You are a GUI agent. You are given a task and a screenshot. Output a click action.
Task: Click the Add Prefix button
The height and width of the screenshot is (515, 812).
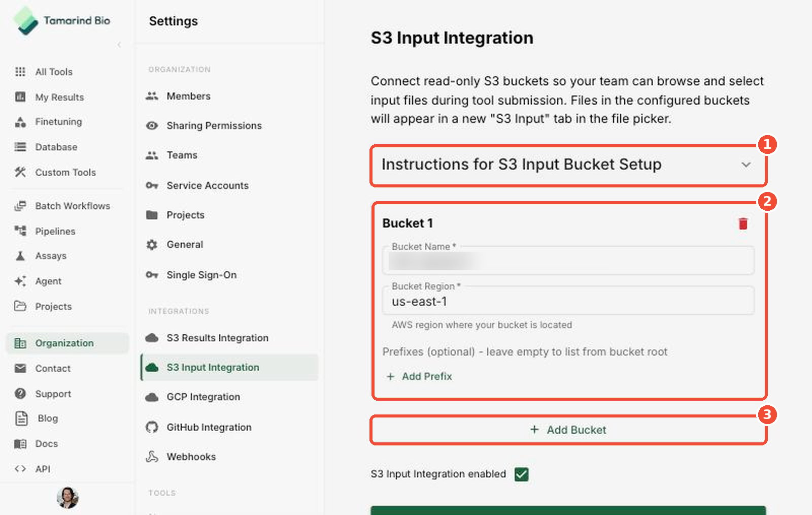pos(419,376)
